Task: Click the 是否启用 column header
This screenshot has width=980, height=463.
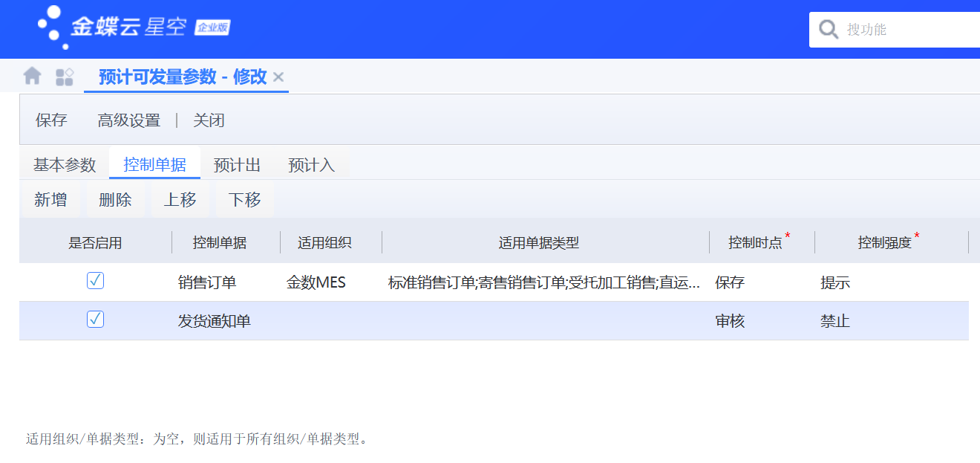Action: tap(95, 243)
